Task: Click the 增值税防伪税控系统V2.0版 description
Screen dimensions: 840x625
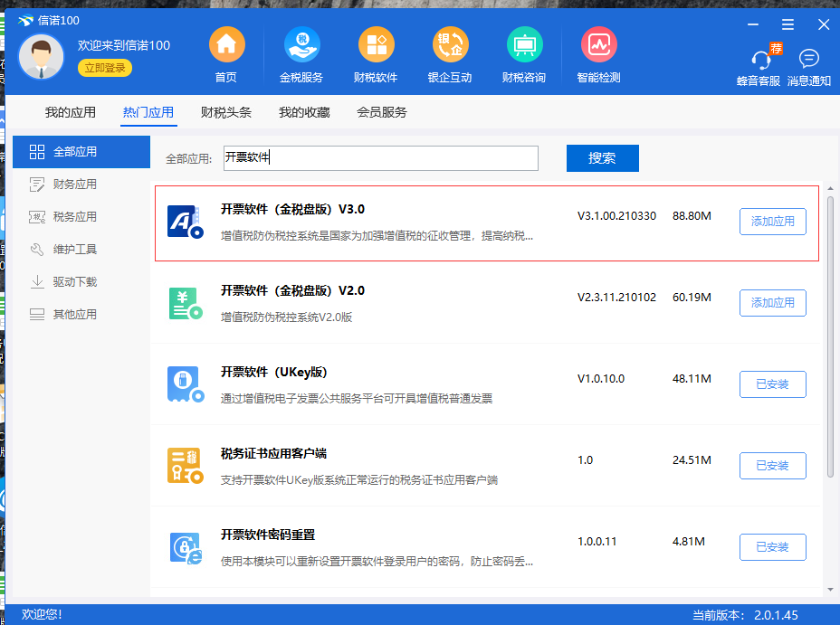Action: [x=287, y=317]
